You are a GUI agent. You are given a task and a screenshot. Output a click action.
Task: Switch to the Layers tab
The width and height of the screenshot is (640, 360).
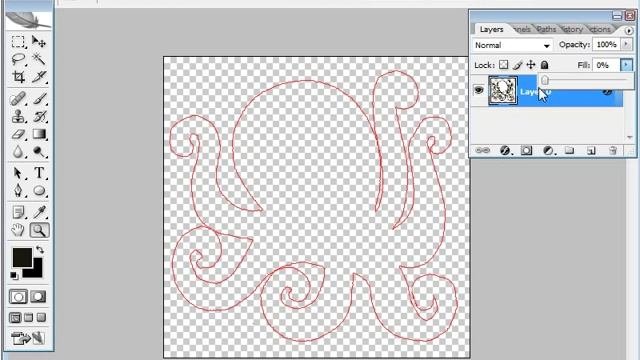coord(491,29)
